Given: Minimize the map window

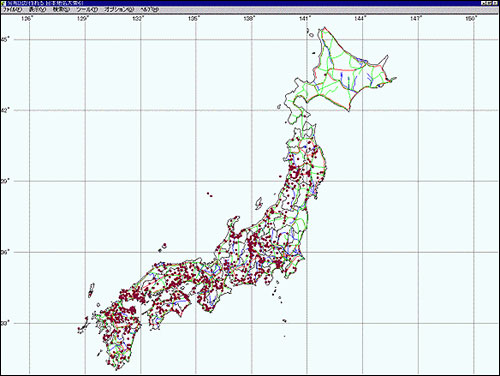Looking at the screenshot, I should 484,3.
